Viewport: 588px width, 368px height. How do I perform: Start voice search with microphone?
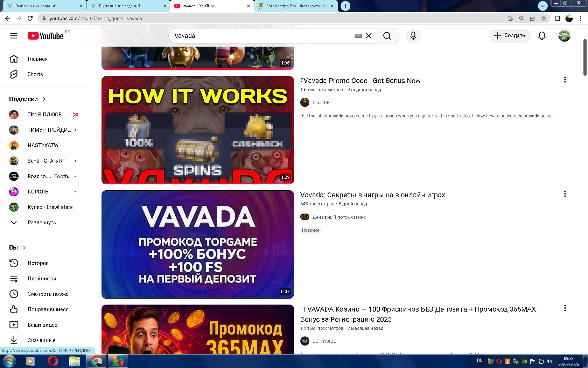pos(413,36)
